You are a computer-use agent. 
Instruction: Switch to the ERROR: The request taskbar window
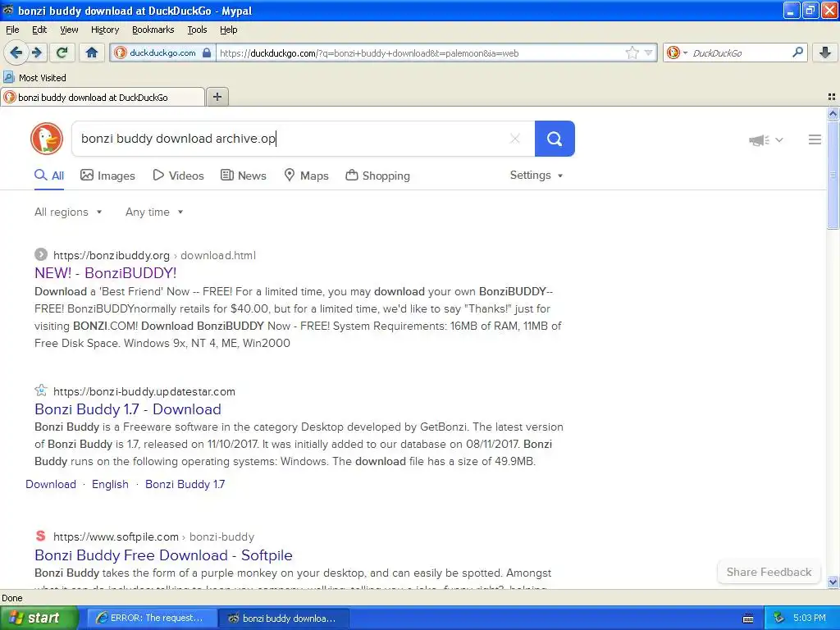click(x=152, y=618)
